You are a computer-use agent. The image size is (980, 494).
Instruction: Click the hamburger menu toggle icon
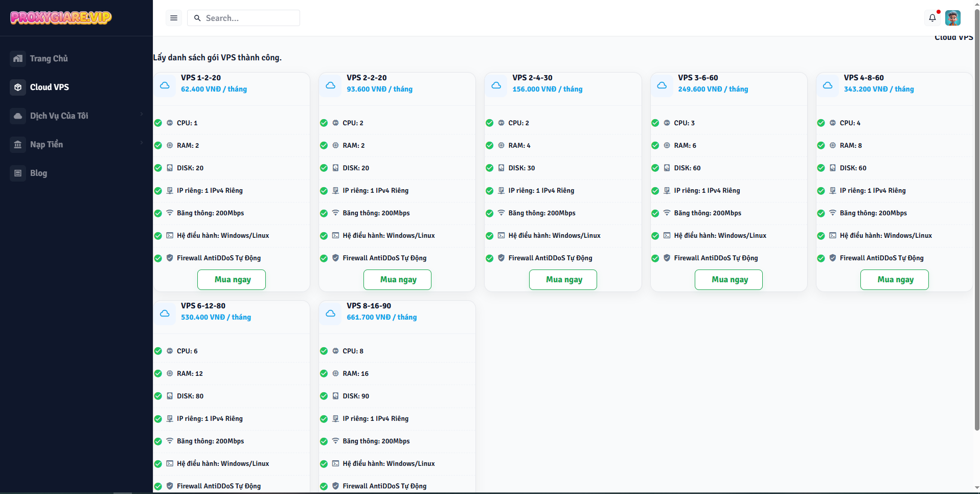pyautogui.click(x=174, y=18)
